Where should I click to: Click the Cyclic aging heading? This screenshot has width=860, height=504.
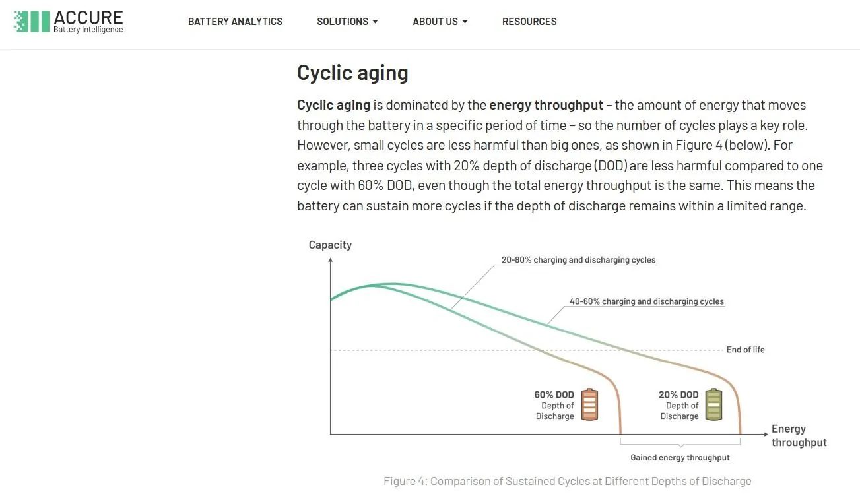352,73
